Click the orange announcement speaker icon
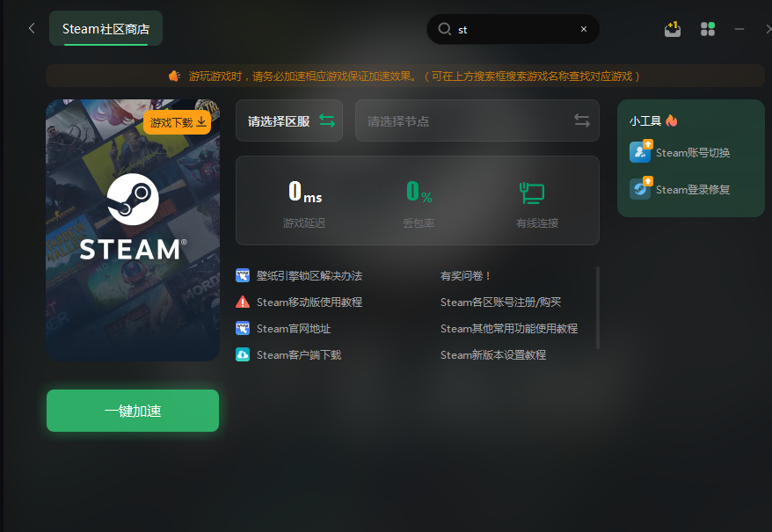Viewport: 772px width, 532px height. point(174,76)
